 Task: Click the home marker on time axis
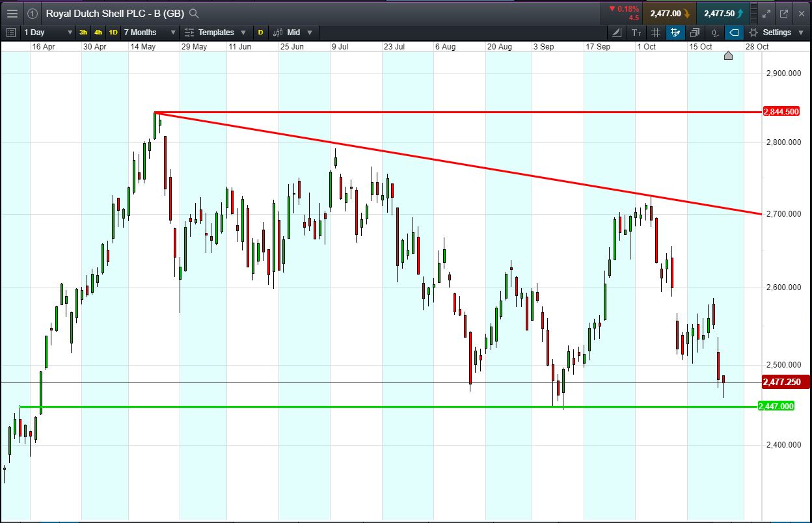point(728,56)
